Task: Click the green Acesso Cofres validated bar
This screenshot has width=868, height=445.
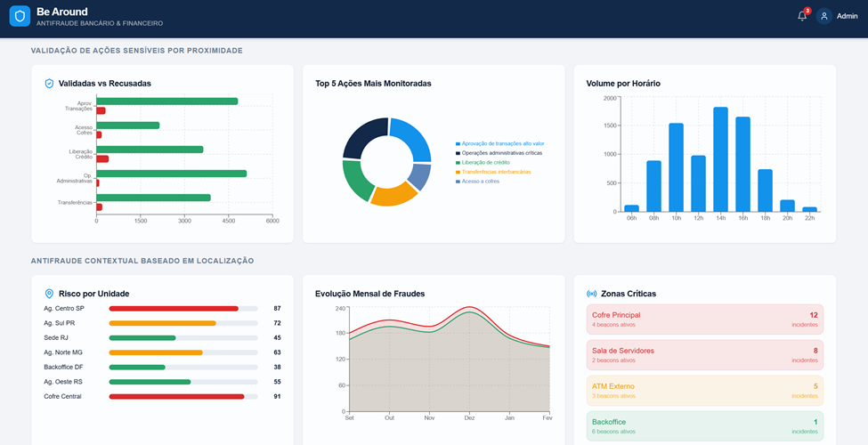Action: click(128, 125)
